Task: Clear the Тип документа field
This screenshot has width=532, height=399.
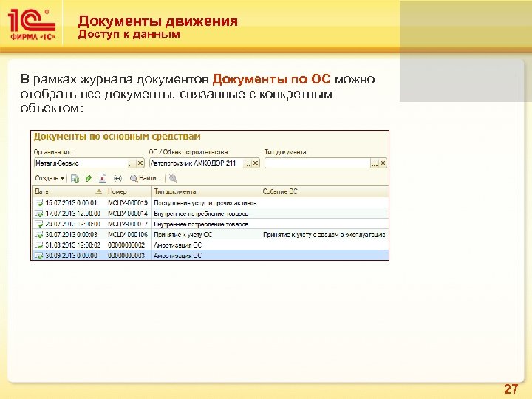Action: (383, 163)
